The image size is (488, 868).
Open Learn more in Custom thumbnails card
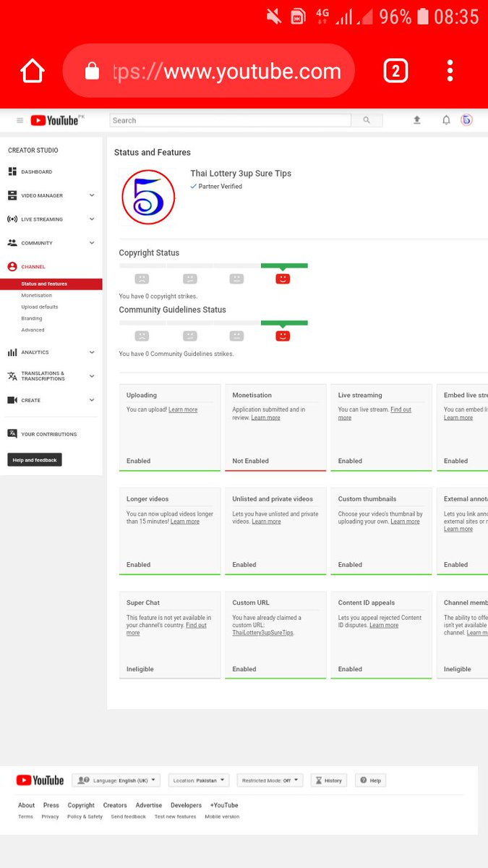pos(405,522)
